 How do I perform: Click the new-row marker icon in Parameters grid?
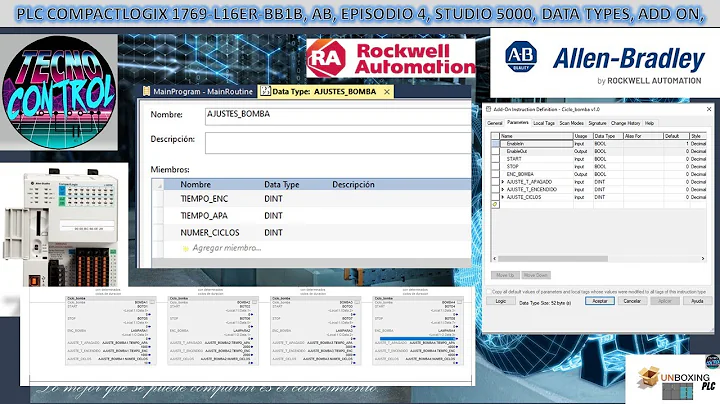(495, 204)
